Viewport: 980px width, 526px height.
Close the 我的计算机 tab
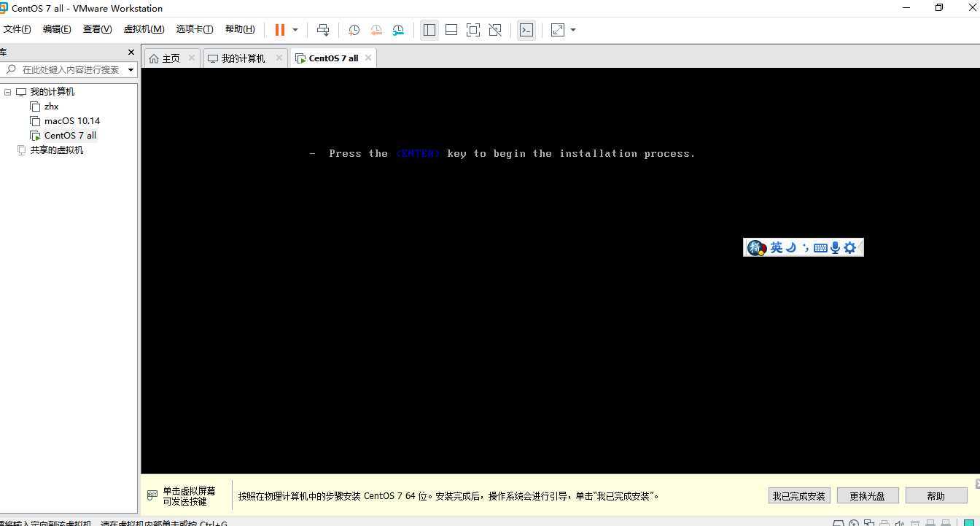click(x=279, y=58)
